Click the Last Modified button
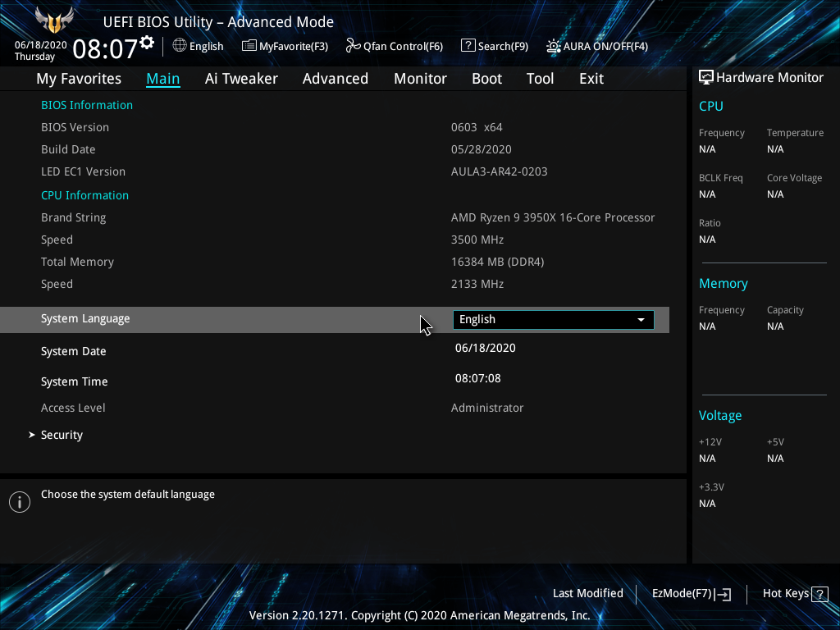This screenshot has height=630, width=840. (587, 593)
